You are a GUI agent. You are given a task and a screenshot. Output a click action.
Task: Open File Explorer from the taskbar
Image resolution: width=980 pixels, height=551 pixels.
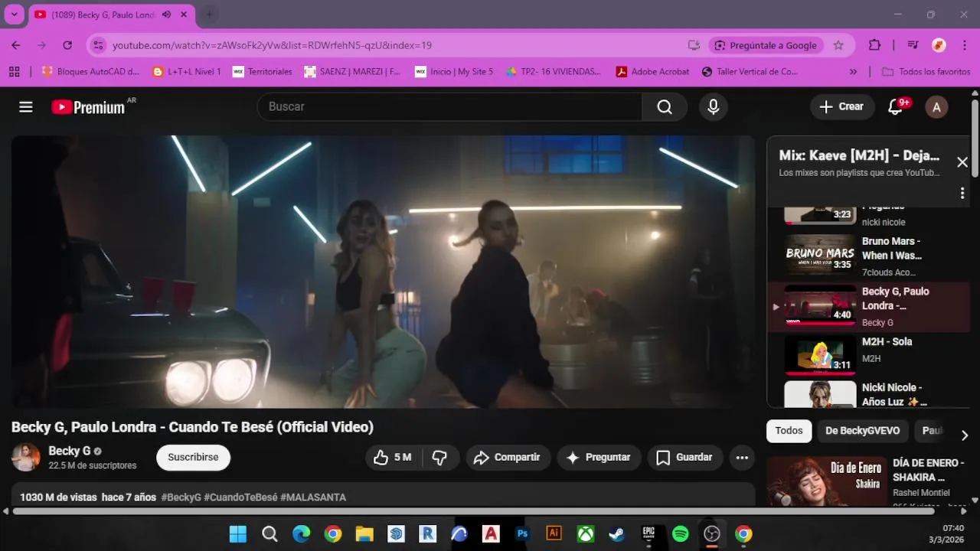point(364,534)
